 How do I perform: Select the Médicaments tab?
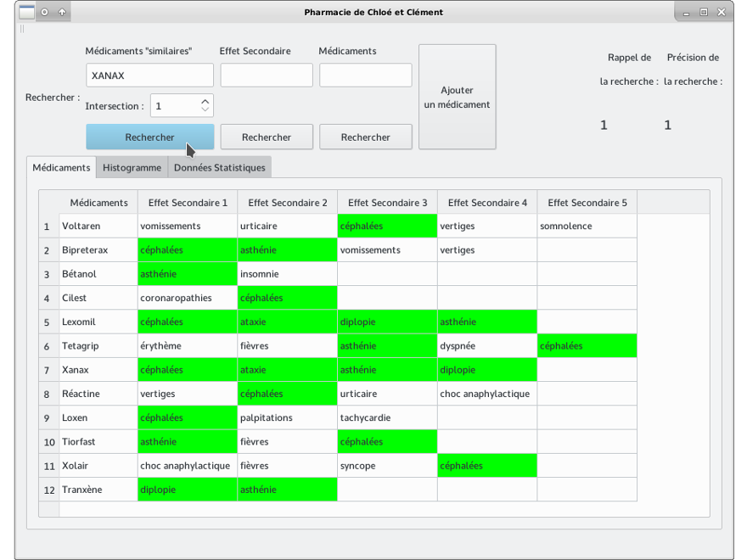[x=60, y=167]
